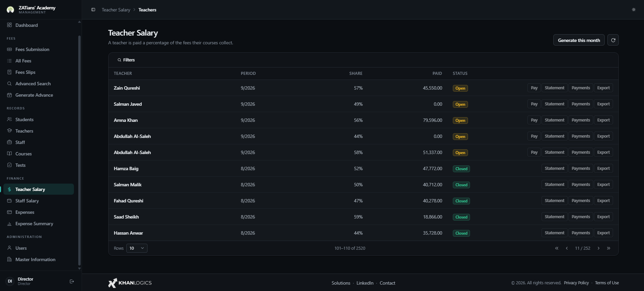Screen dimensions: 644x291
Task: Open the Teachers records page
Action: click(39, 131)
